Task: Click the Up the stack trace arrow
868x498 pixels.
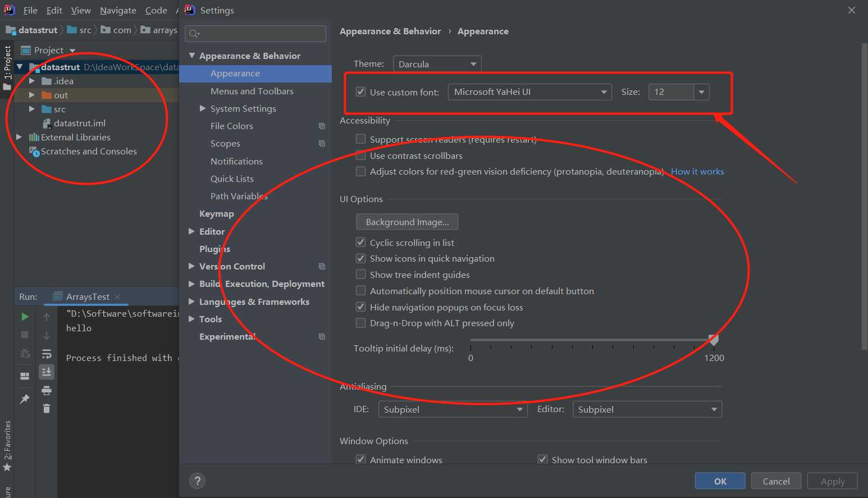Action: point(47,317)
